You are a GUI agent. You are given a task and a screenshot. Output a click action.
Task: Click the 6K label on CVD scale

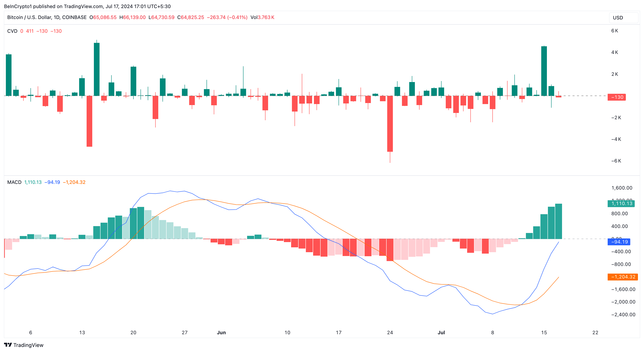(615, 31)
